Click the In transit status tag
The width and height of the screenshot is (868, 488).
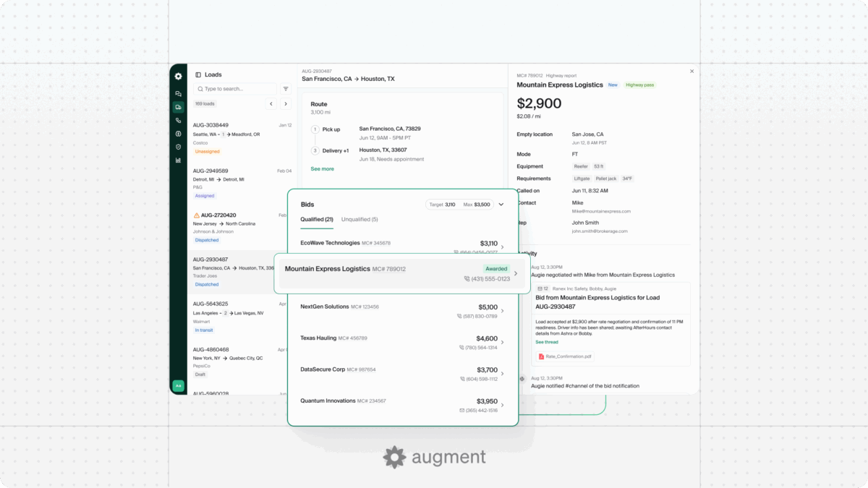pyautogui.click(x=204, y=330)
